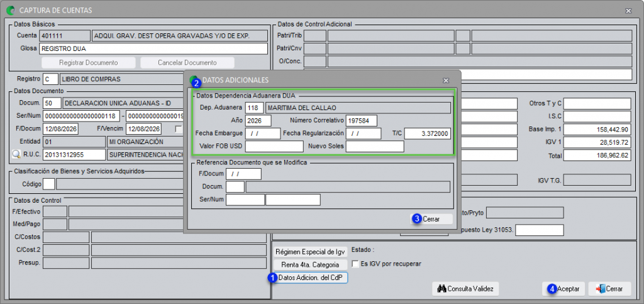Click the Código field in Clasificación de Bienes

point(49,184)
